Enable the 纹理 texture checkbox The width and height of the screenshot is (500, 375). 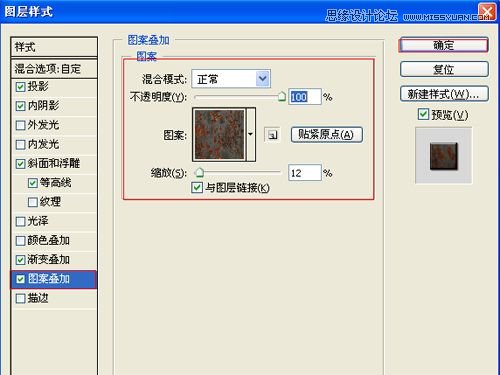click(33, 202)
